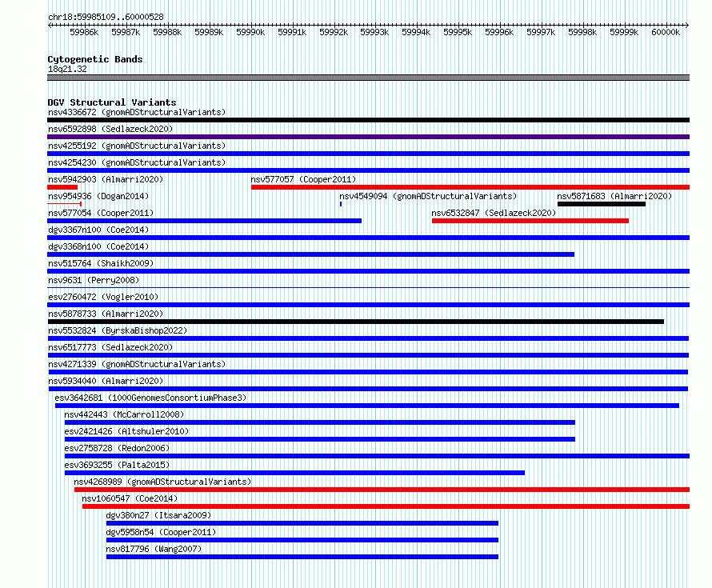Screen dimensions: 712x588
Task: Click the nsv9631 (Perry2008) label
Action: pyautogui.click(x=94, y=280)
